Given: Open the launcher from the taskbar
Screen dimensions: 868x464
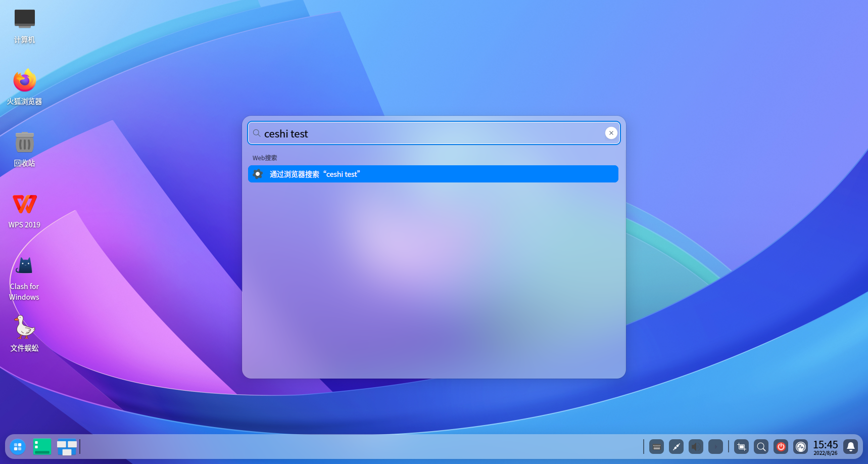Looking at the screenshot, I should click(18, 447).
